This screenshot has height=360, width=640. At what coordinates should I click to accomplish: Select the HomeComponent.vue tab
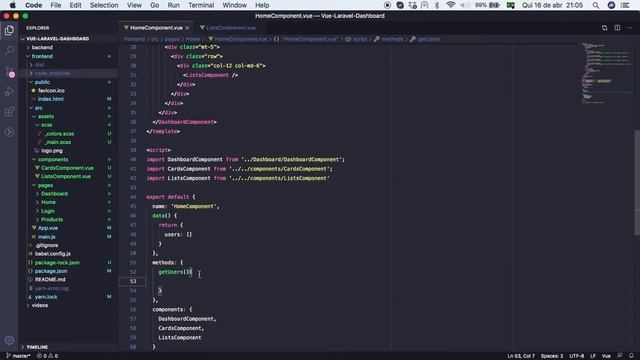pos(156,28)
